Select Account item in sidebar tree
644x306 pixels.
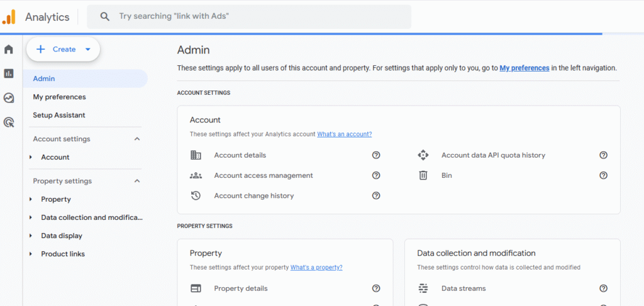[55, 157]
